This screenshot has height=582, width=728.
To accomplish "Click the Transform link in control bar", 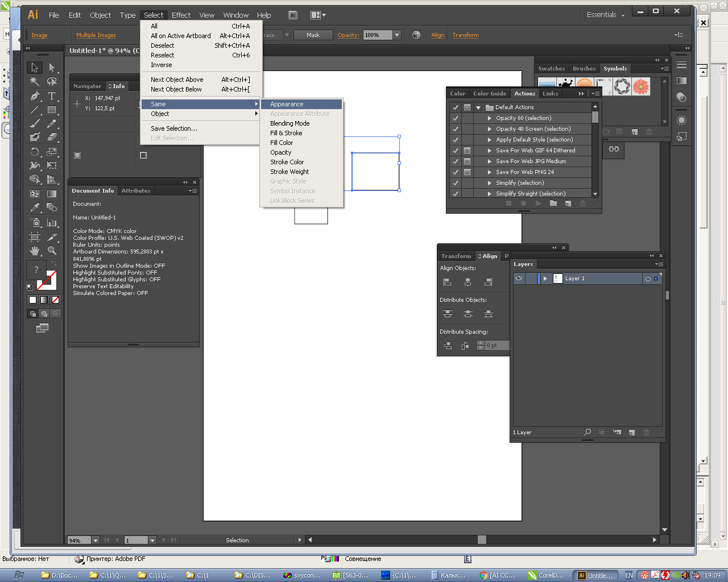I will [465, 35].
